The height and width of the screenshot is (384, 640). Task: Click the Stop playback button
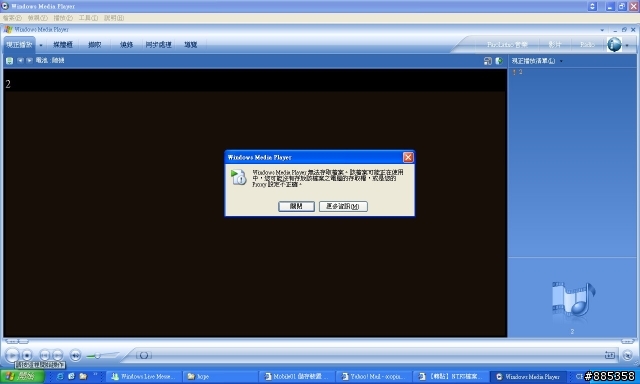click(27, 355)
